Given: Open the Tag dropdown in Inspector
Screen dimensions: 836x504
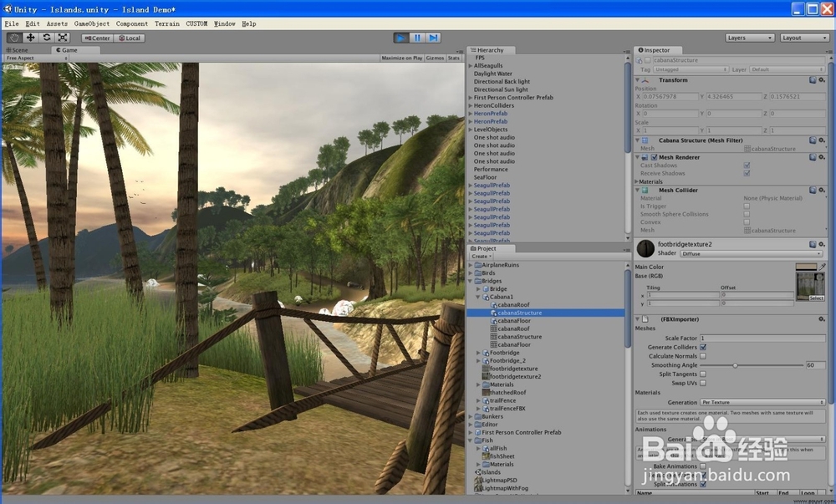Looking at the screenshot, I should 691,70.
